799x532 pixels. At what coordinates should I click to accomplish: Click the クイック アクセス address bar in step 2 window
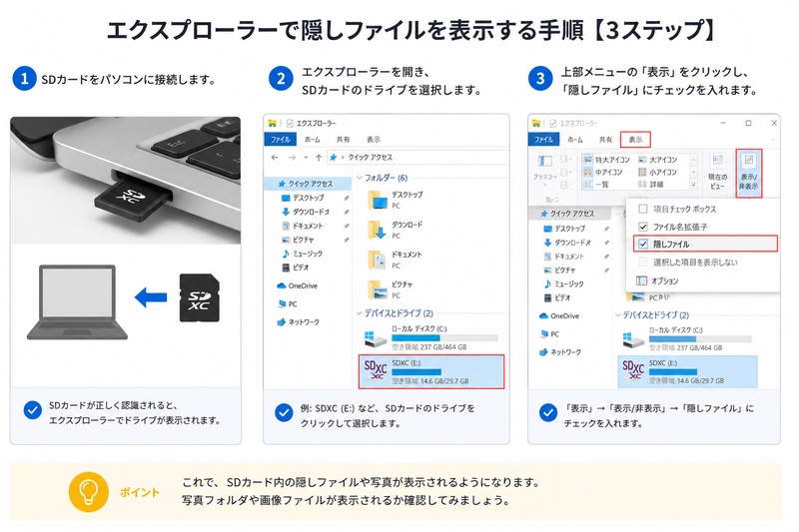[417, 158]
